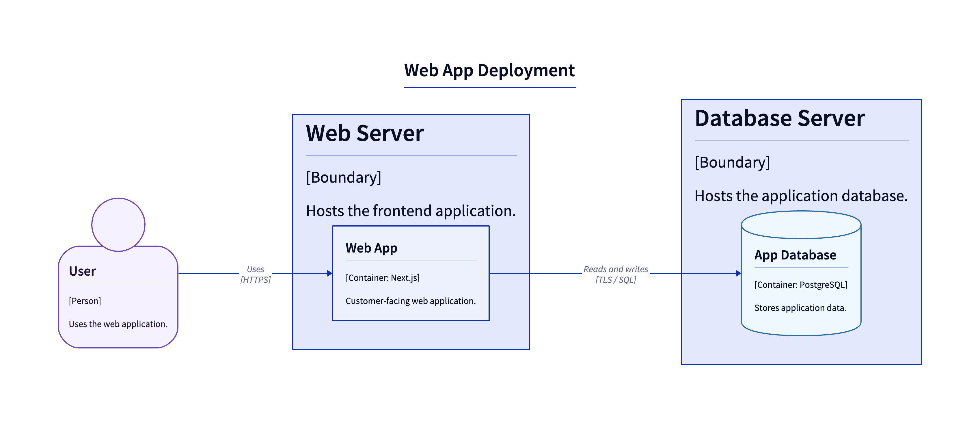Click the '[Container: Next.js]' label

[x=382, y=278]
